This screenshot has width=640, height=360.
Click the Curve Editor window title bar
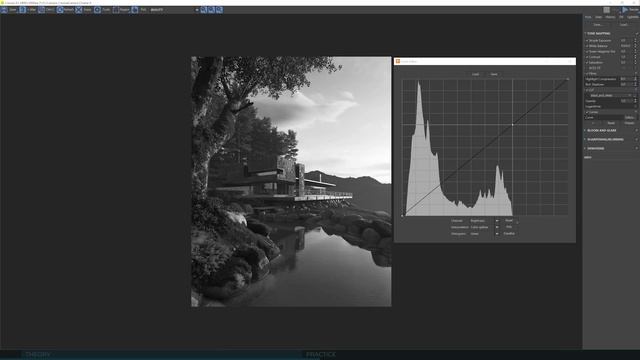485,61
